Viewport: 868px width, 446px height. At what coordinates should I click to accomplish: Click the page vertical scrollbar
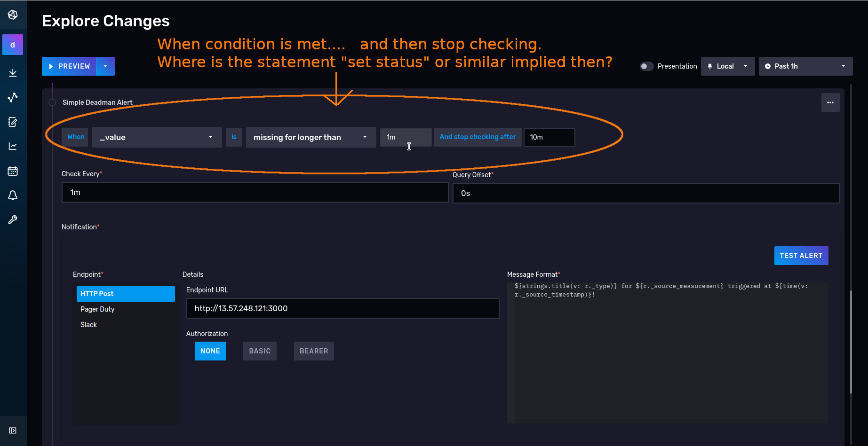click(851, 342)
